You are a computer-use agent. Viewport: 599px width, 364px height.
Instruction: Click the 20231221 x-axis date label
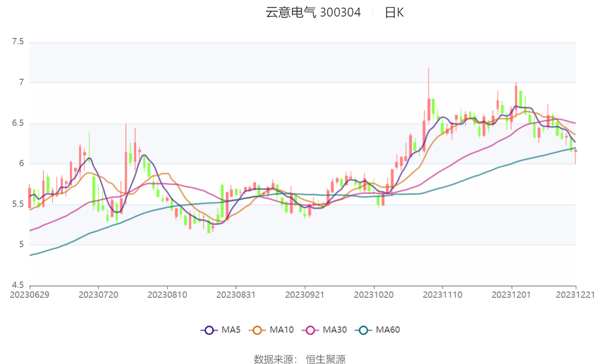(x=576, y=296)
